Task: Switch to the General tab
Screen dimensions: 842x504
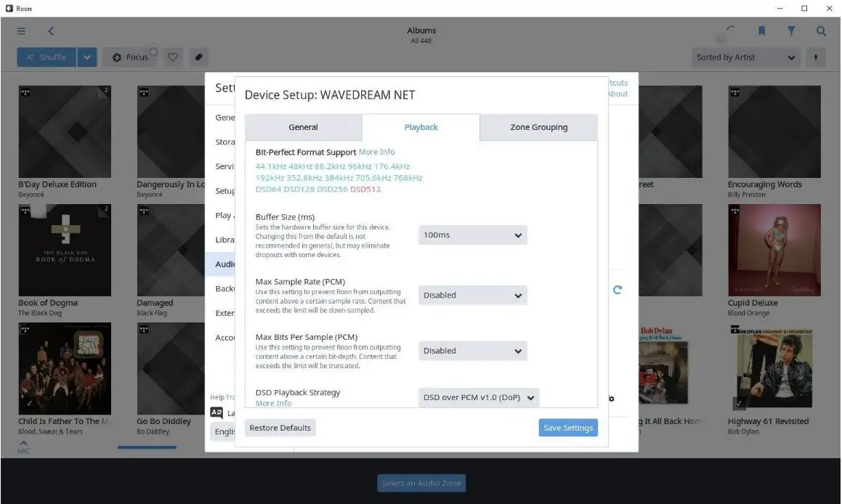Action: click(304, 127)
